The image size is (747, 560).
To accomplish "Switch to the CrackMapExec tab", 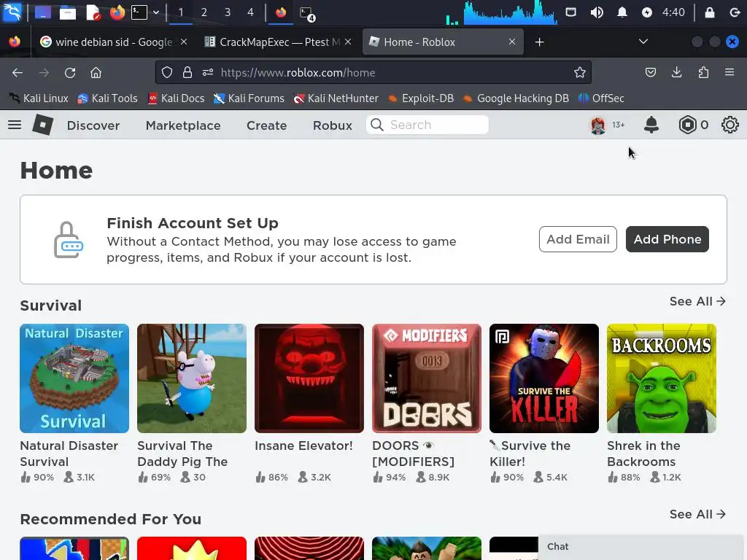I will point(277,42).
